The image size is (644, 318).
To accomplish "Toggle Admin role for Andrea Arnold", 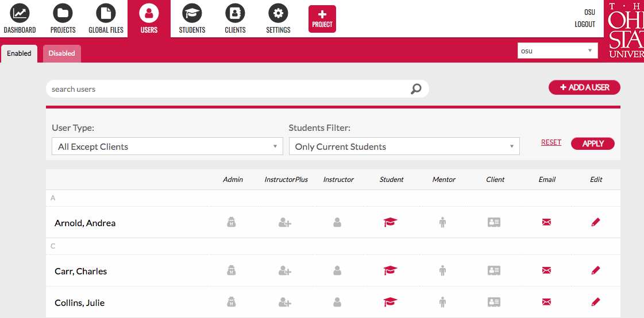I will 232,222.
